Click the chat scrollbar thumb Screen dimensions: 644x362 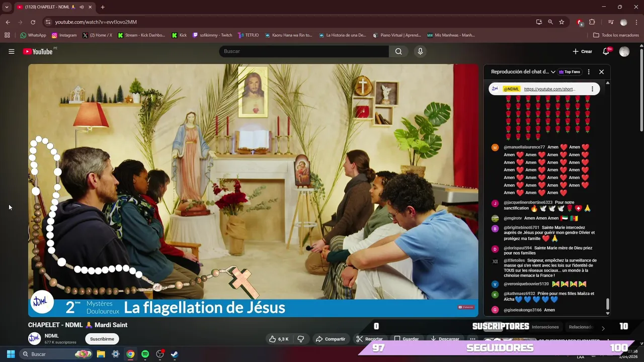[607, 304]
